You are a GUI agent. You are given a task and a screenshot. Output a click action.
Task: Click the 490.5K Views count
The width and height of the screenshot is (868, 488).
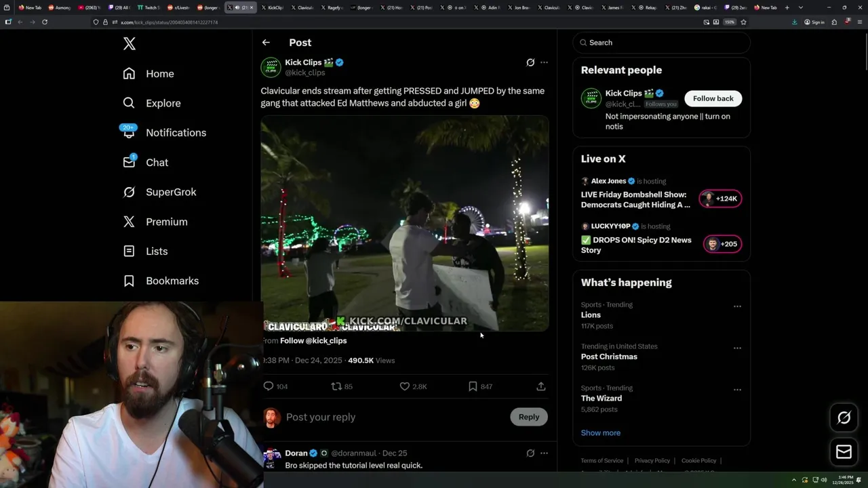(x=371, y=361)
